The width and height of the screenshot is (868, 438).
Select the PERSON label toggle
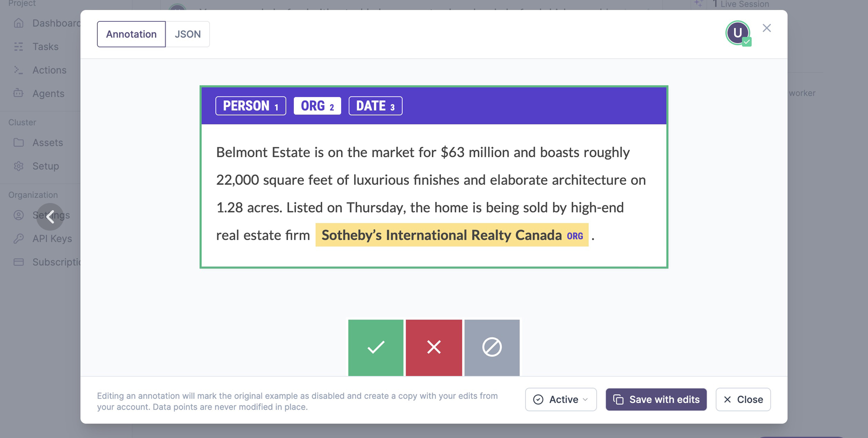click(x=250, y=106)
